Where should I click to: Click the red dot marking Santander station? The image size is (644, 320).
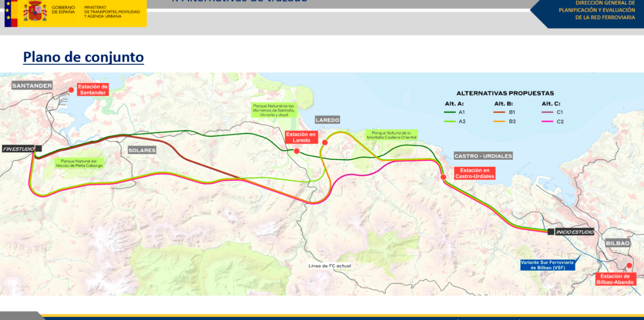[70, 90]
